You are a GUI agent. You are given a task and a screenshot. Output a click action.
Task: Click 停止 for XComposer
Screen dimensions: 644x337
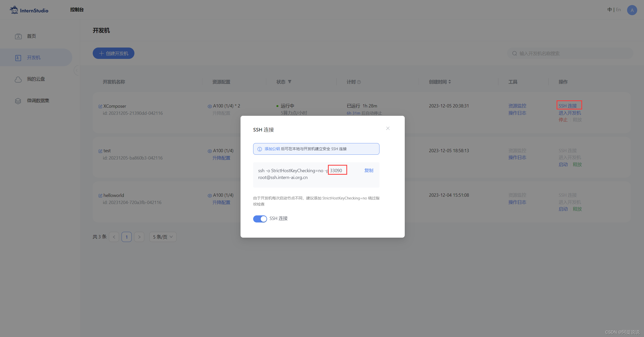point(563,120)
